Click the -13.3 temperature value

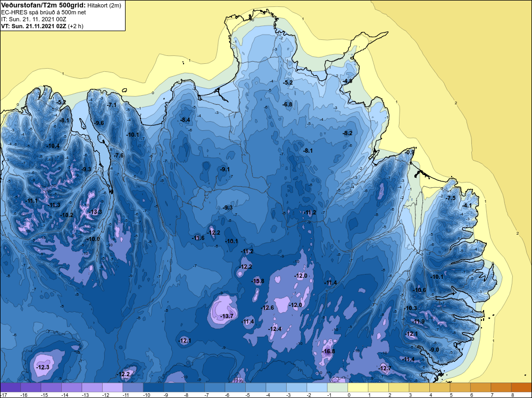pos(95,212)
